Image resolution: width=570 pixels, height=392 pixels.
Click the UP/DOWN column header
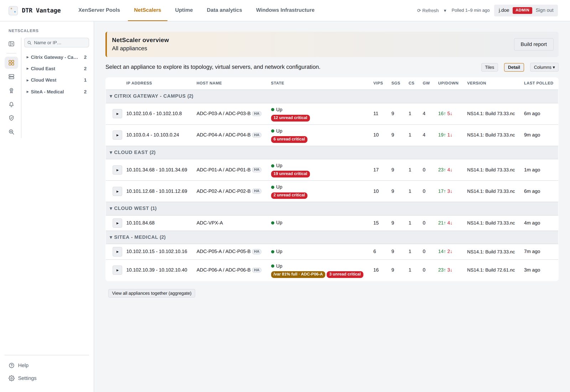[x=448, y=83]
